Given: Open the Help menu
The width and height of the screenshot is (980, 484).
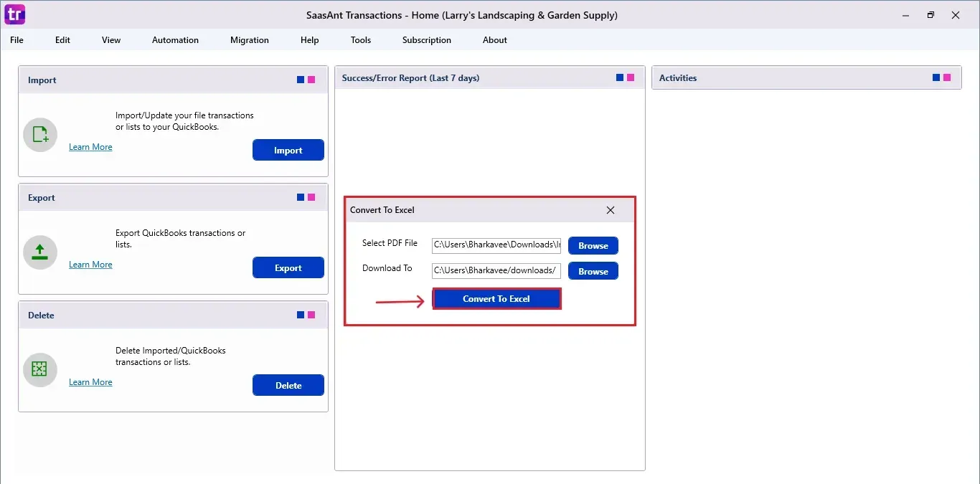Looking at the screenshot, I should tap(309, 40).
